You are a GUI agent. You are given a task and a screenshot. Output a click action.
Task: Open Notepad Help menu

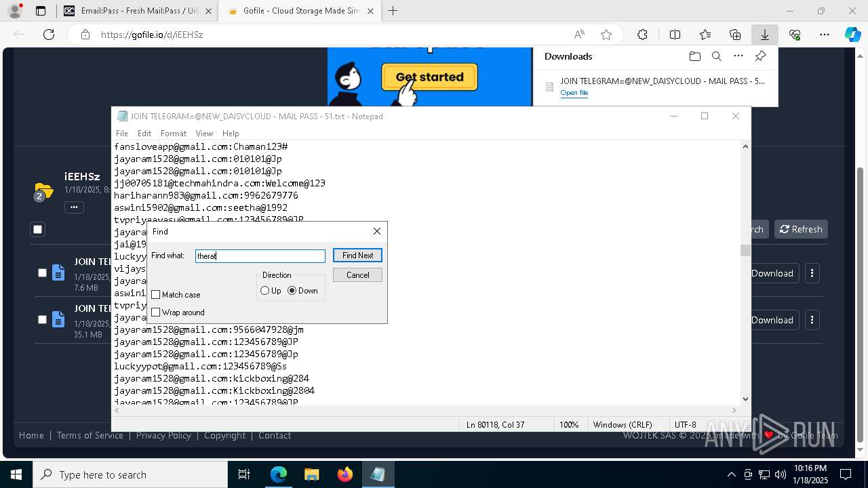click(231, 134)
